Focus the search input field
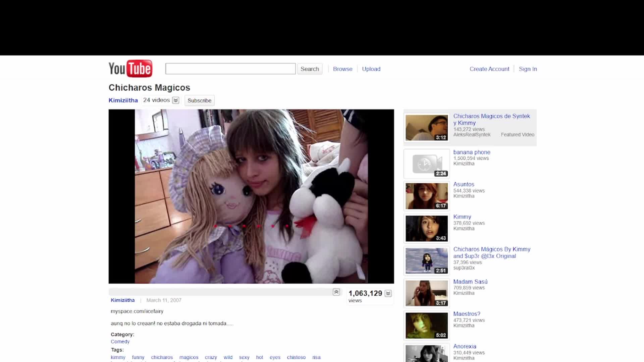Viewport: 644px width, 362px height. coord(230,69)
